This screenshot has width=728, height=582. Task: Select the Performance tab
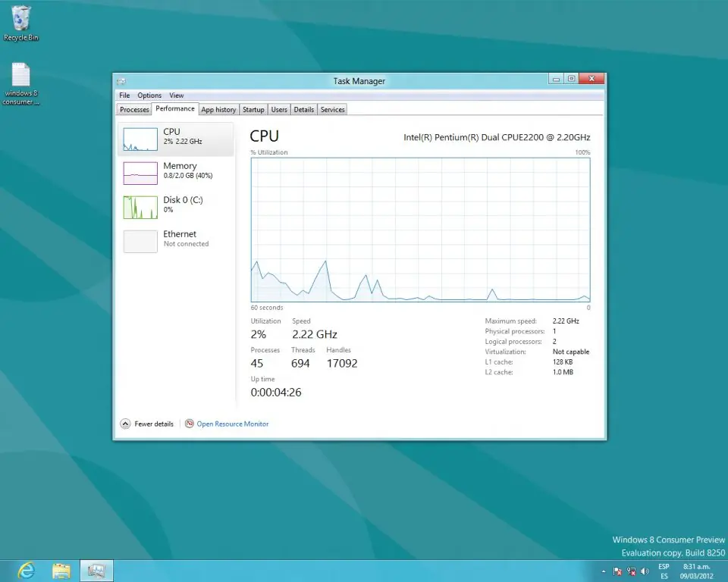[x=175, y=108]
